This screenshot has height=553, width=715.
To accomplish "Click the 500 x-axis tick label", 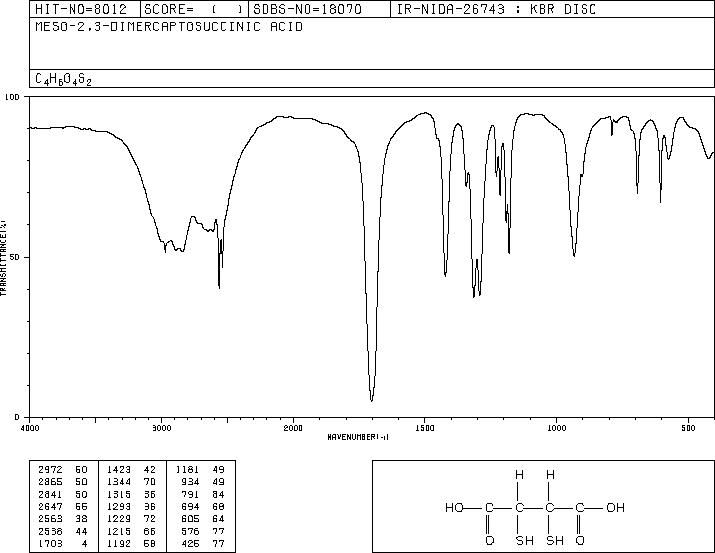I will [x=688, y=428].
